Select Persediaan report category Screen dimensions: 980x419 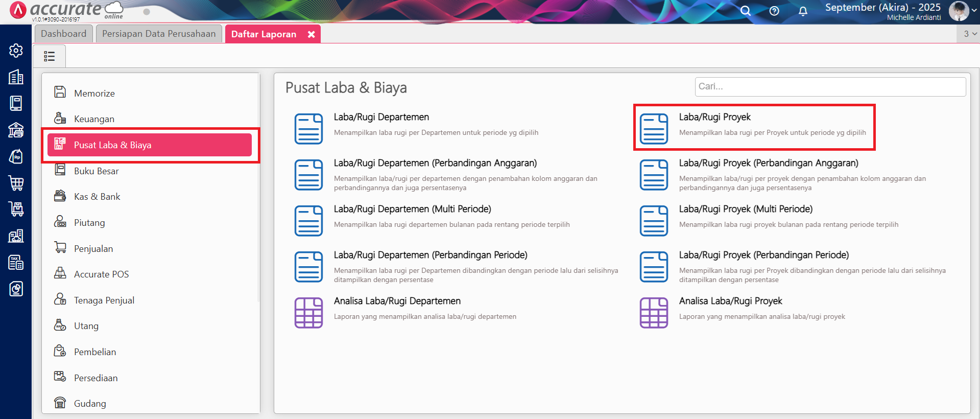pyautogui.click(x=95, y=378)
